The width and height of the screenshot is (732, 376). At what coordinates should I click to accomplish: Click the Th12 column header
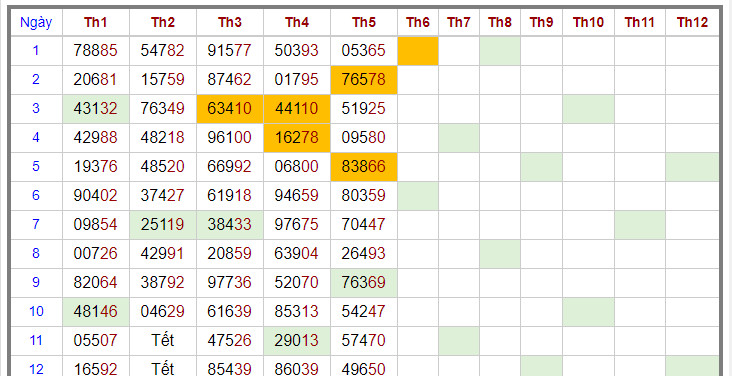(692, 22)
